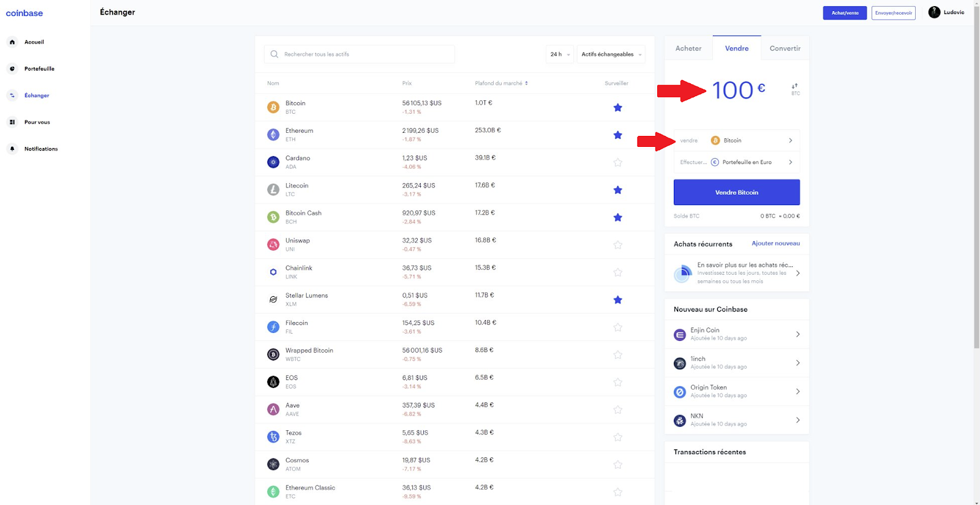Click the Cardano coin icon
Image resolution: width=980 pixels, height=505 pixels.
click(x=273, y=162)
